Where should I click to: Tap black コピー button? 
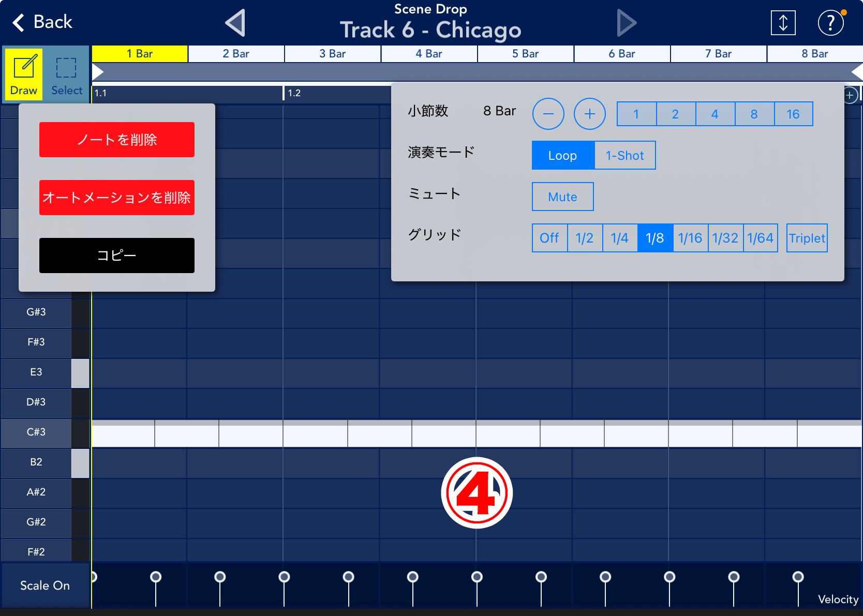coord(117,256)
